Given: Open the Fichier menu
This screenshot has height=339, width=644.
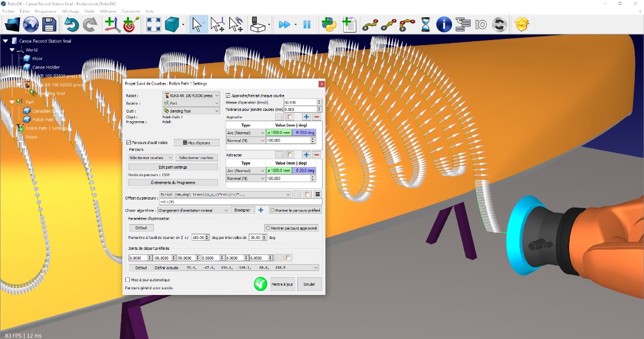Looking at the screenshot, I should coord(9,11).
